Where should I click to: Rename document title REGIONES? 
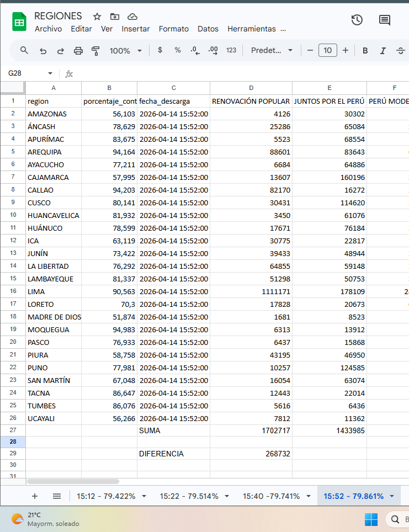(58, 16)
